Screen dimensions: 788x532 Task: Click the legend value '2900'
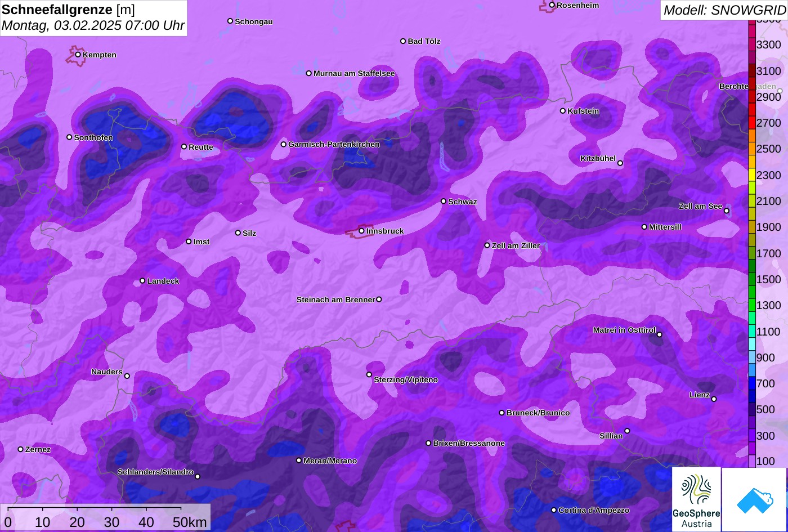[769, 97]
